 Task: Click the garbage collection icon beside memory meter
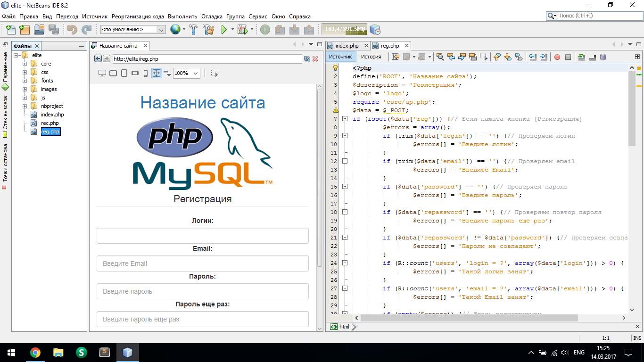[375, 30]
